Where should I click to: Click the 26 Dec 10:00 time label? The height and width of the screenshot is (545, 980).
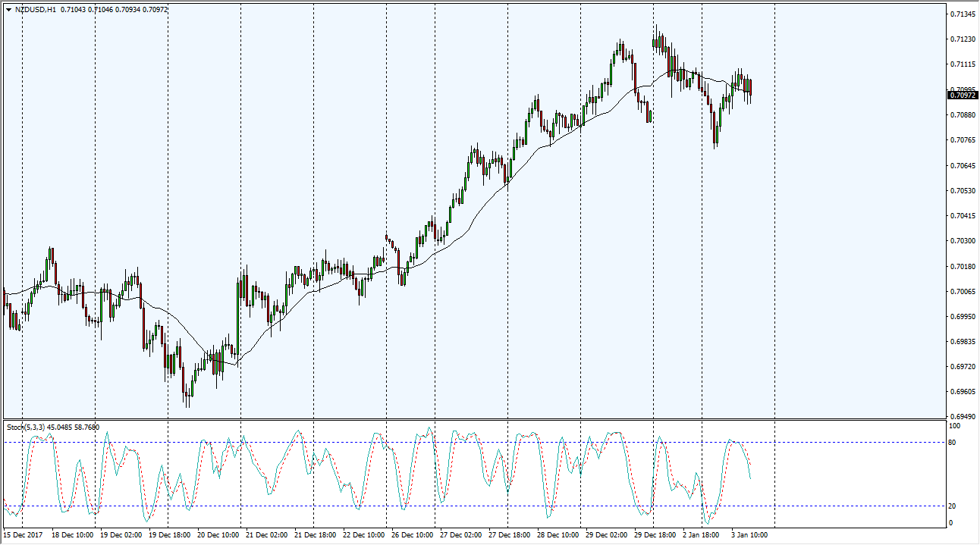pyautogui.click(x=412, y=535)
